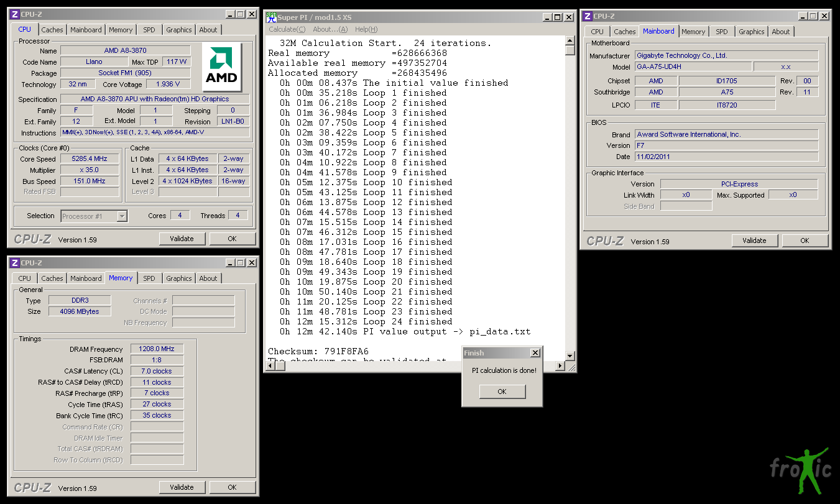Select Caches tab in the Mainboard CPU-Z window

[x=625, y=32]
